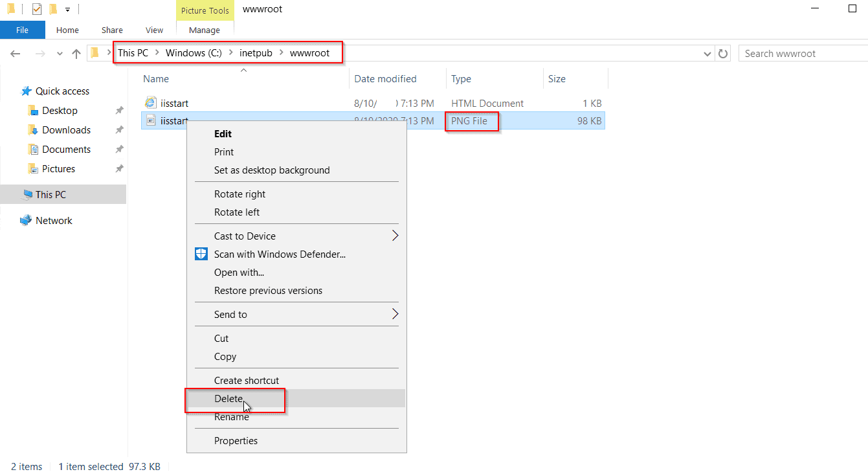Click the Properties icon in quick access toolbar
The width and height of the screenshot is (868, 472).
pos(37,9)
